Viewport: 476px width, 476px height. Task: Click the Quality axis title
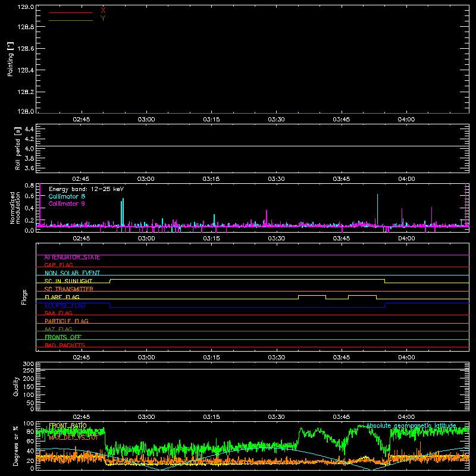[16, 386]
